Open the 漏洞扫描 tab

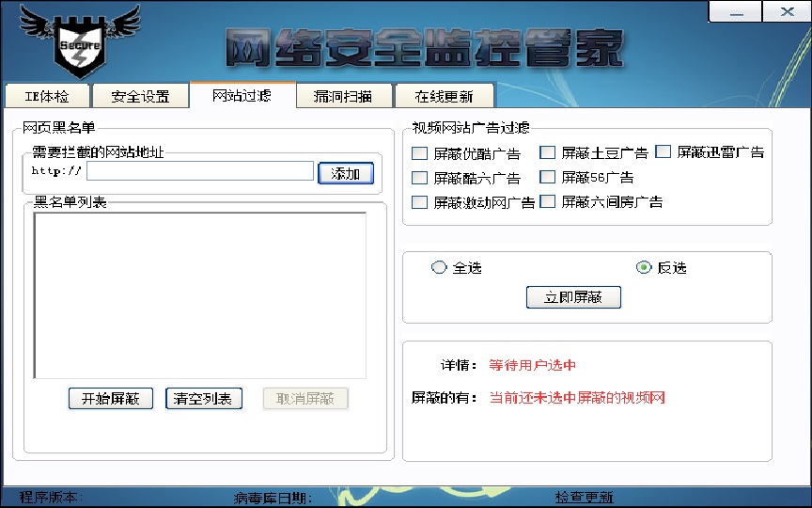tap(342, 96)
